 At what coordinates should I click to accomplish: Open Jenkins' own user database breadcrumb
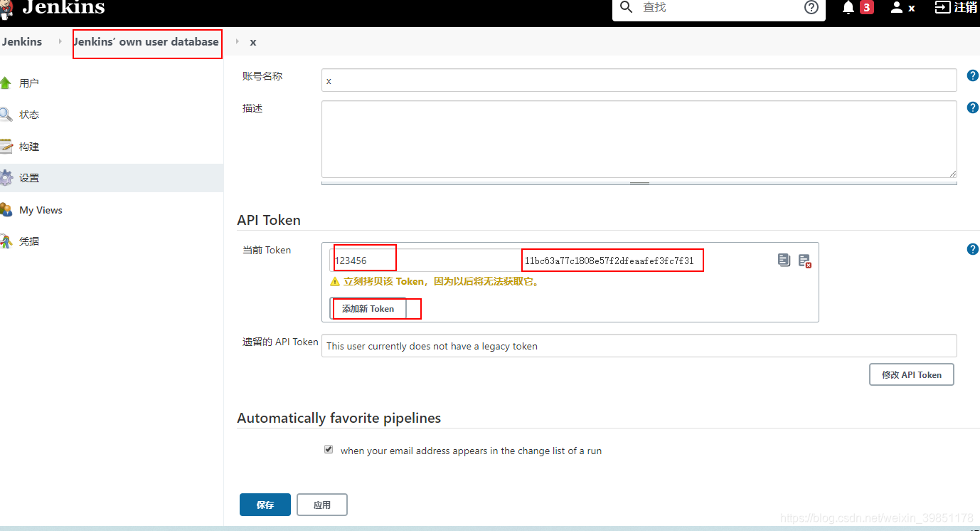point(147,43)
